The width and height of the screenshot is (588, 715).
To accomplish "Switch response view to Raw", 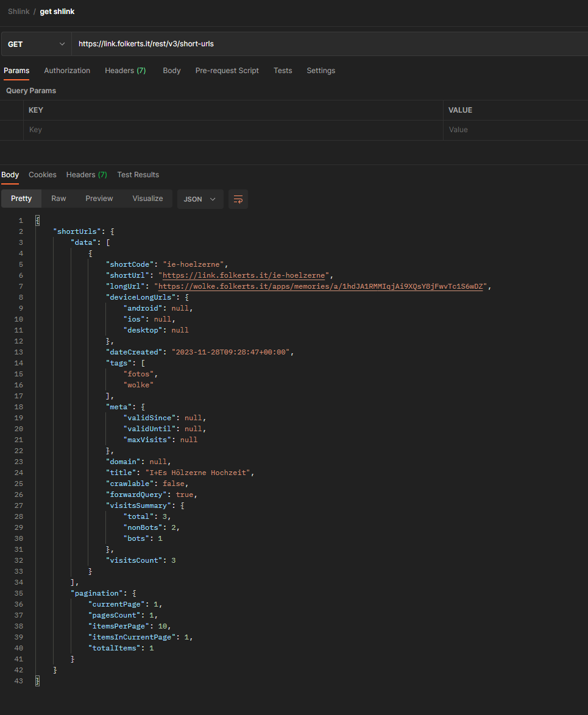I will coord(58,199).
